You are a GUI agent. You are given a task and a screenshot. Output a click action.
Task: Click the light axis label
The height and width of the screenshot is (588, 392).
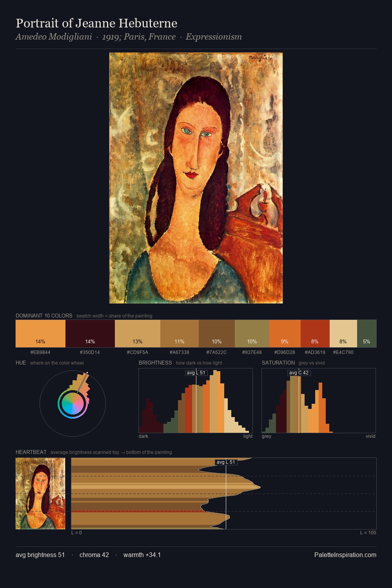tap(248, 436)
